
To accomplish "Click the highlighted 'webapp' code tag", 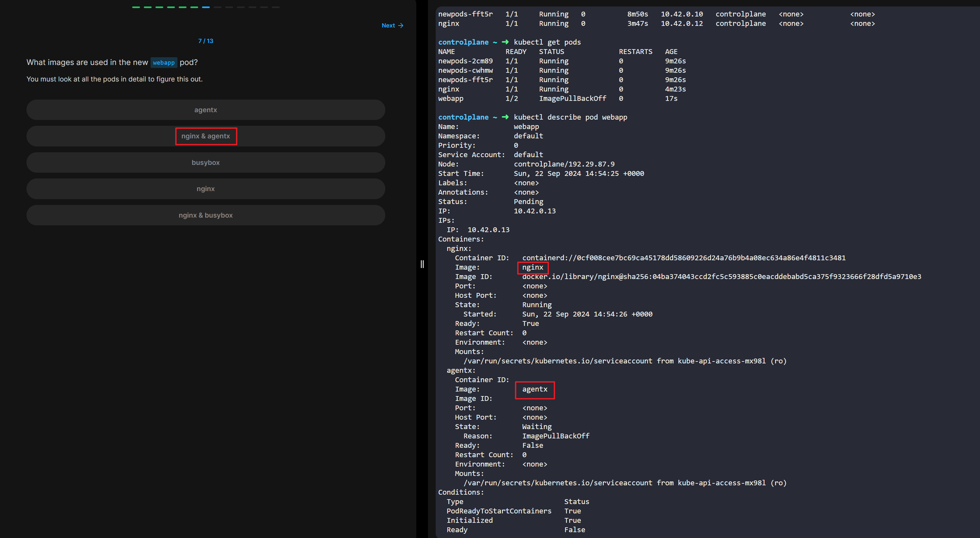I will pyautogui.click(x=164, y=62).
